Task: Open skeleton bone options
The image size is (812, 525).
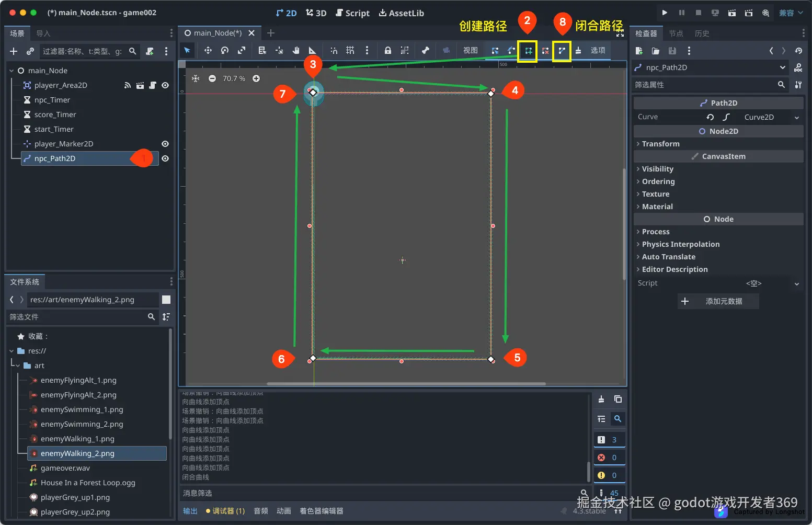Action: pyautogui.click(x=426, y=50)
